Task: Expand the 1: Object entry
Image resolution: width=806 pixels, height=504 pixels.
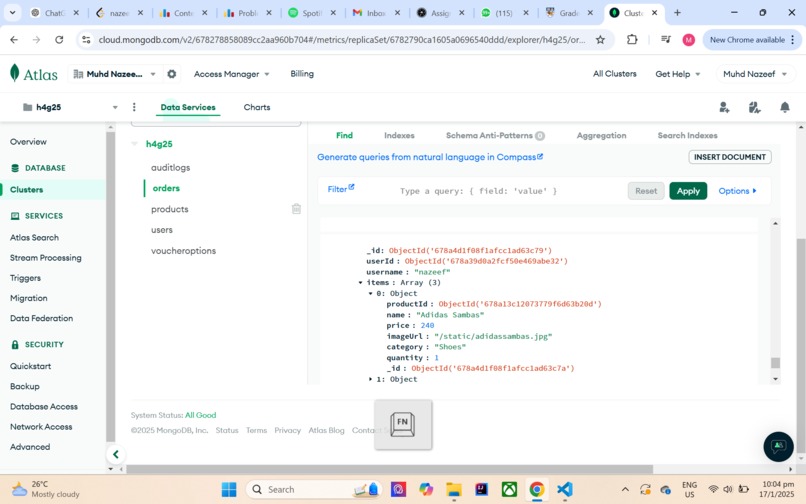Action: [371, 379]
